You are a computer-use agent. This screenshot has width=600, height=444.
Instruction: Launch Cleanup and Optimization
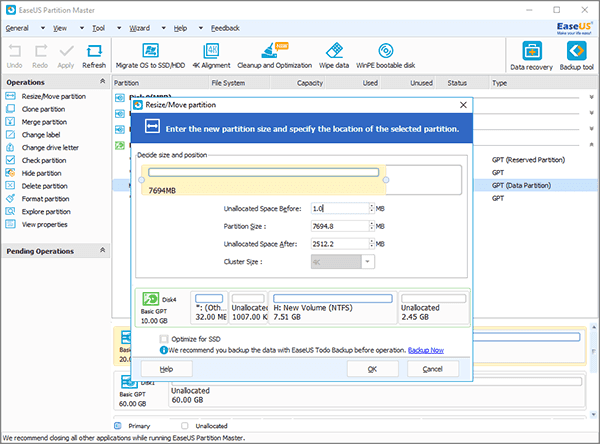274,56
